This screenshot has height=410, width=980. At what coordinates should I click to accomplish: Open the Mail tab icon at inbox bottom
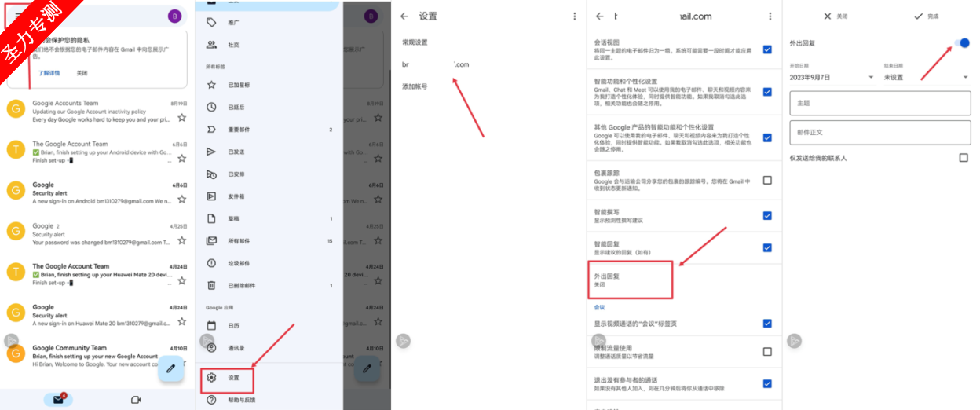(58, 399)
